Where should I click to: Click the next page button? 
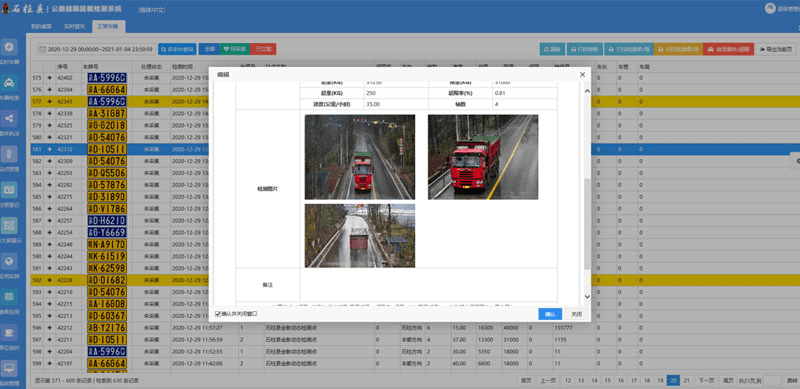pyautogui.click(x=706, y=380)
